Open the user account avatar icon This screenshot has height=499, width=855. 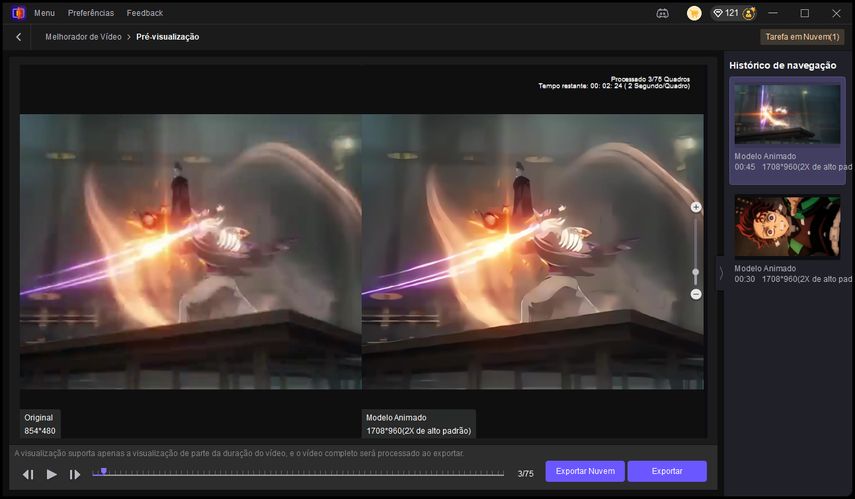point(749,13)
